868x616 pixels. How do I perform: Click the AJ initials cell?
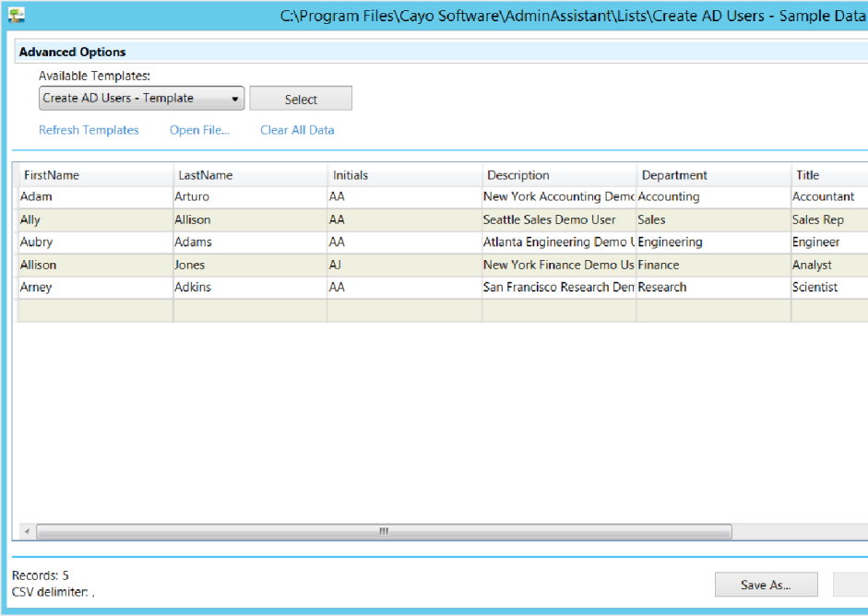(x=405, y=265)
